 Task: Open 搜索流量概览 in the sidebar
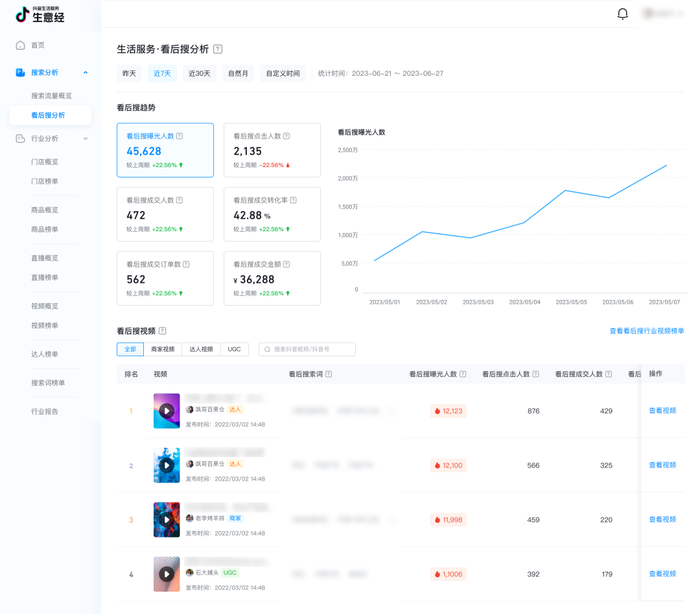click(51, 96)
